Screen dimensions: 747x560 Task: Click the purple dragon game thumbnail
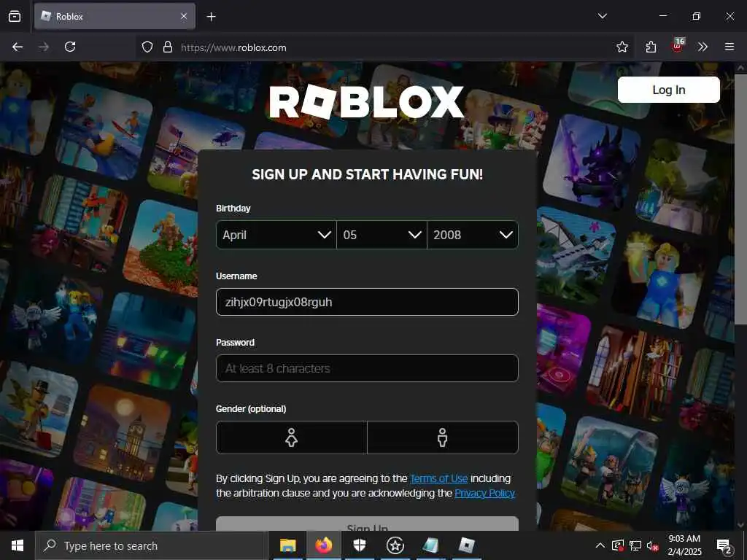click(591, 163)
